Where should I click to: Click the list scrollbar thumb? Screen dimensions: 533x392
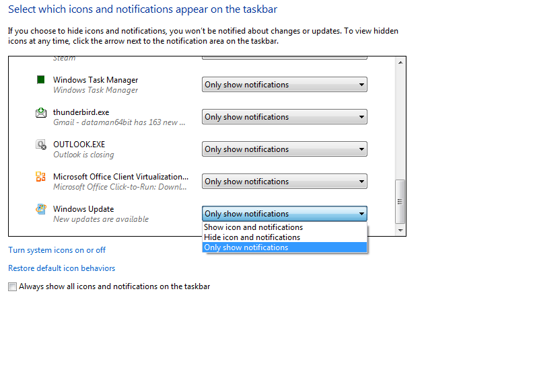400,202
